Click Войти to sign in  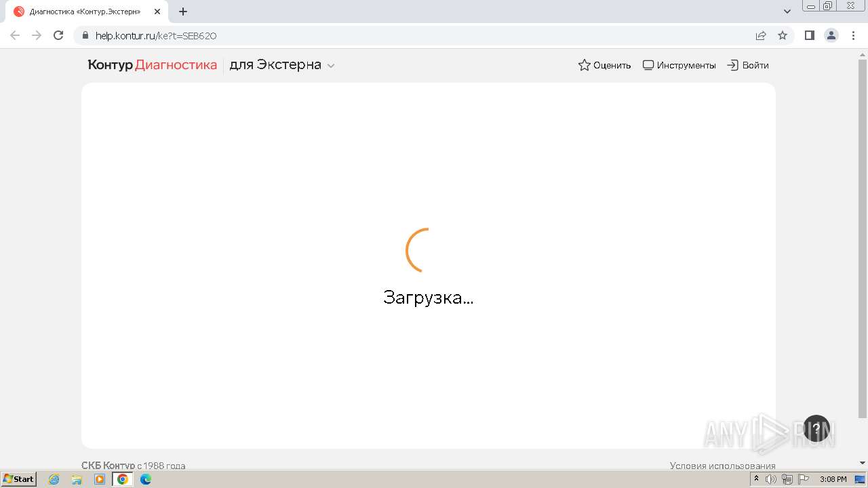point(748,65)
